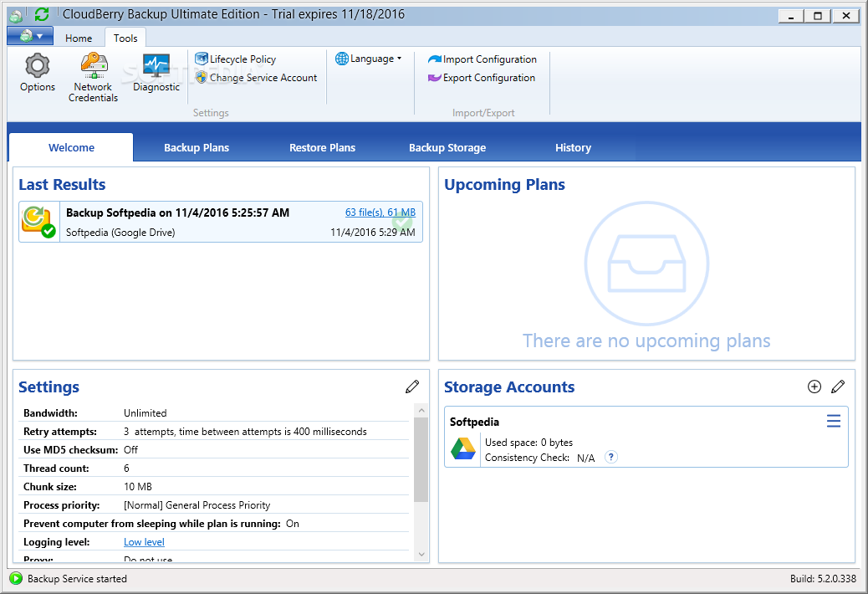Click Change Service Account
Screen dimensions: 868x594
257,78
